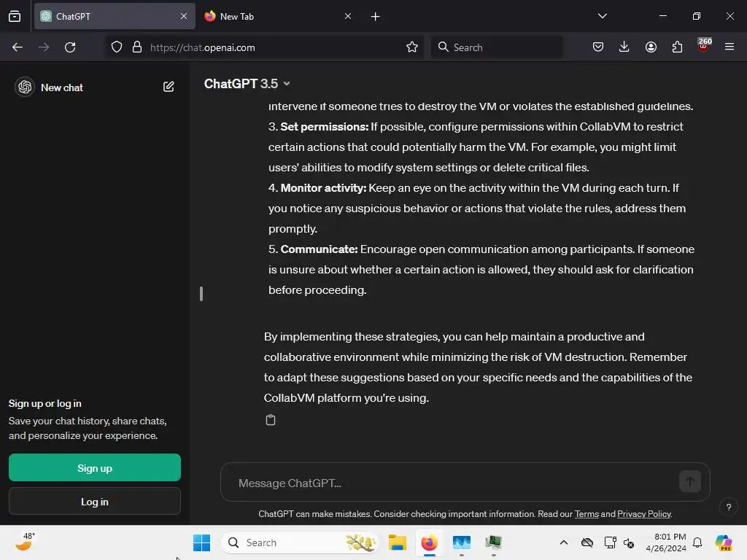Click the 'Sign up or log in' heading
Image resolution: width=747 pixels, height=560 pixels.
click(x=45, y=403)
